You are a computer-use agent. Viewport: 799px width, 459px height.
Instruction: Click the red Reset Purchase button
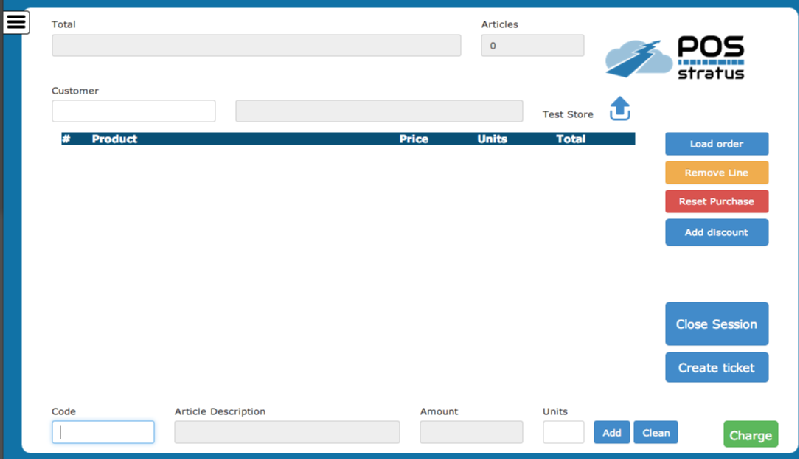(x=716, y=202)
